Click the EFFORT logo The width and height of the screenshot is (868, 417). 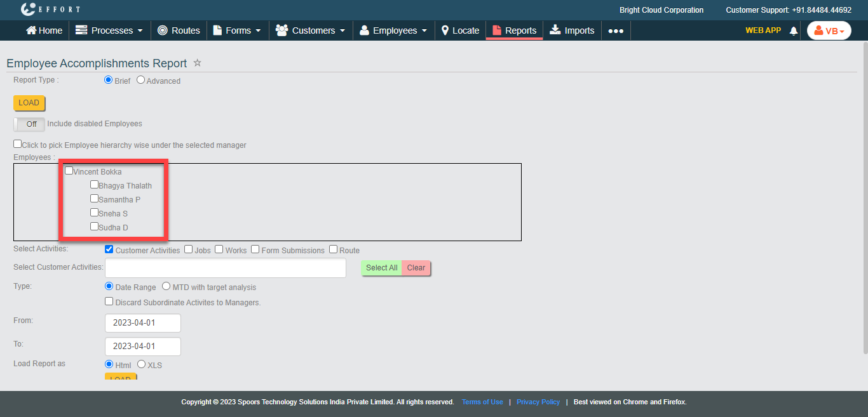pos(50,10)
